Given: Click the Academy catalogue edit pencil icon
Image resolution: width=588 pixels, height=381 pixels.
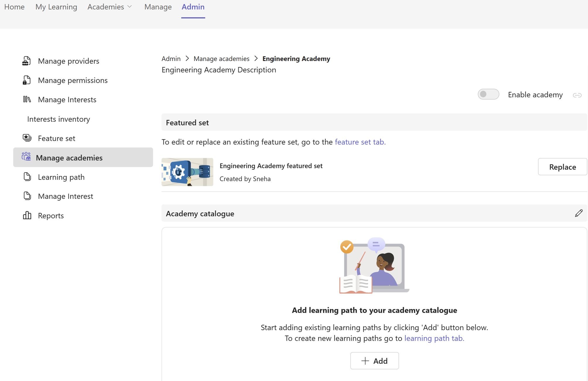Looking at the screenshot, I should 579,213.
